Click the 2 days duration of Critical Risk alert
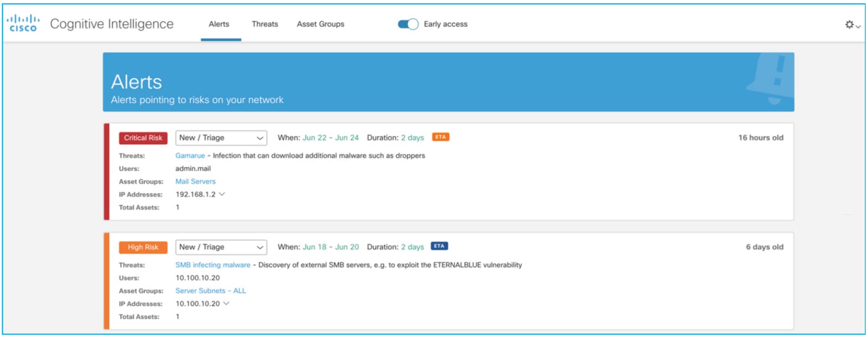868x339 pixels. pyautogui.click(x=412, y=137)
